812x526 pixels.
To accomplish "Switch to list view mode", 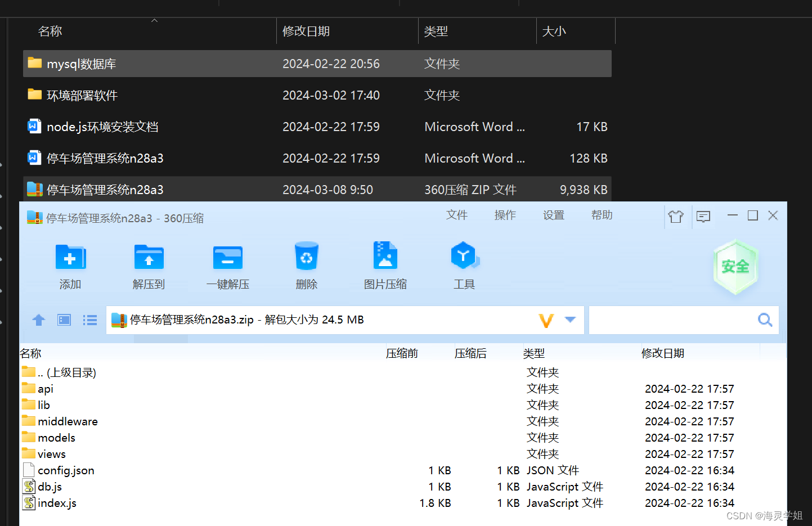I will point(89,320).
